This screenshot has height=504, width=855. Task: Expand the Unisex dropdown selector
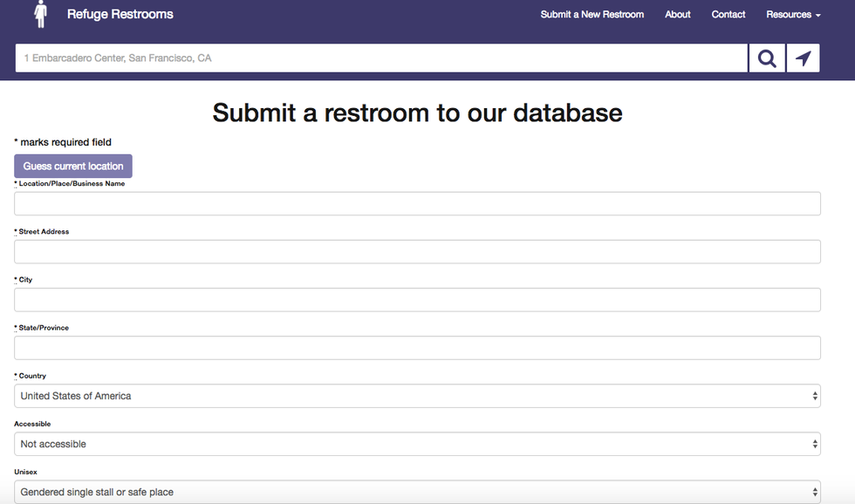point(417,492)
